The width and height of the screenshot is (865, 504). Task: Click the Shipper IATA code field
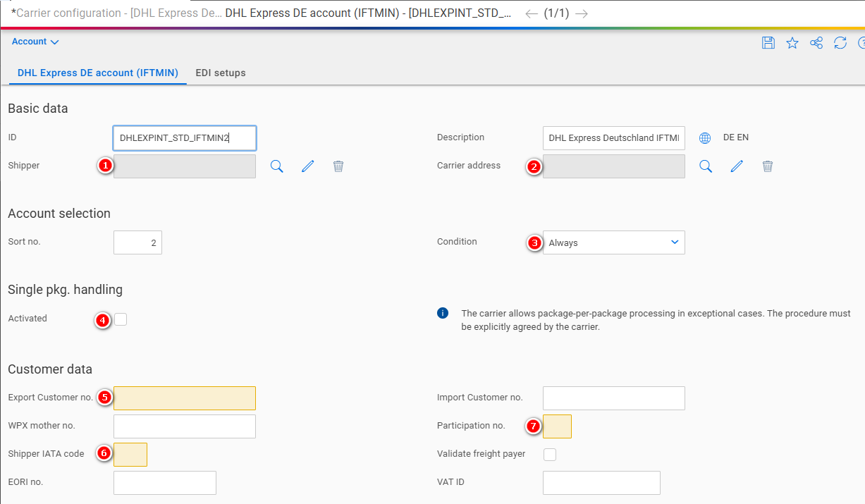(130, 455)
